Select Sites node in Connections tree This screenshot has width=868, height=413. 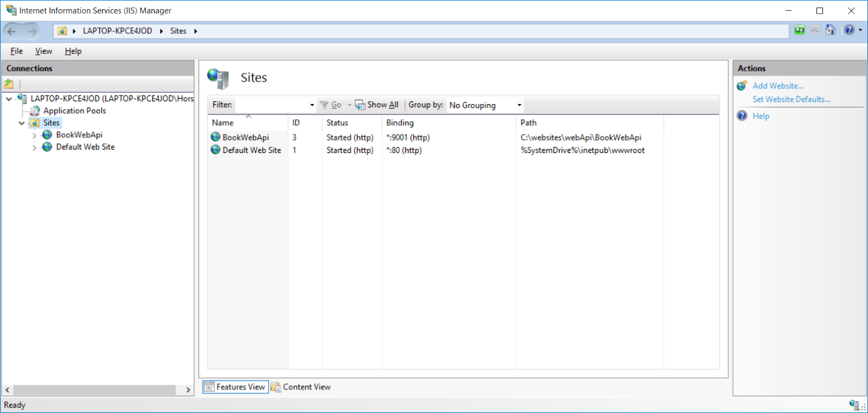52,122
